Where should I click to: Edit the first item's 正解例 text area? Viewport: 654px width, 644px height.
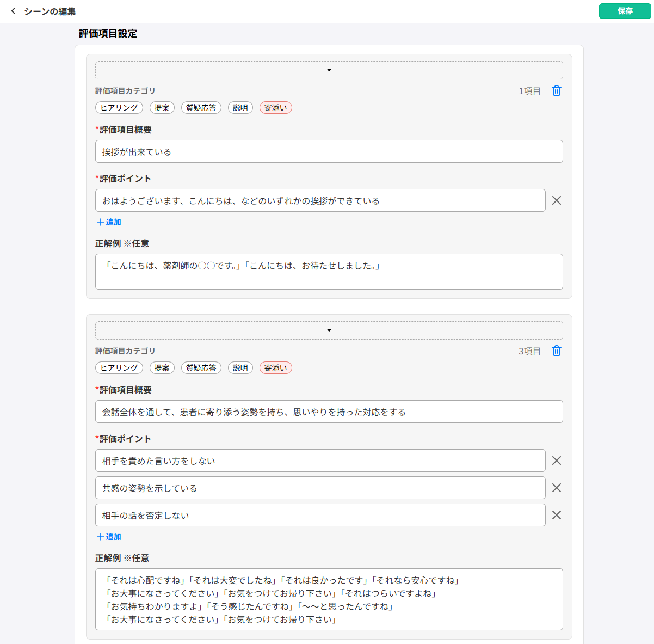[329, 272]
